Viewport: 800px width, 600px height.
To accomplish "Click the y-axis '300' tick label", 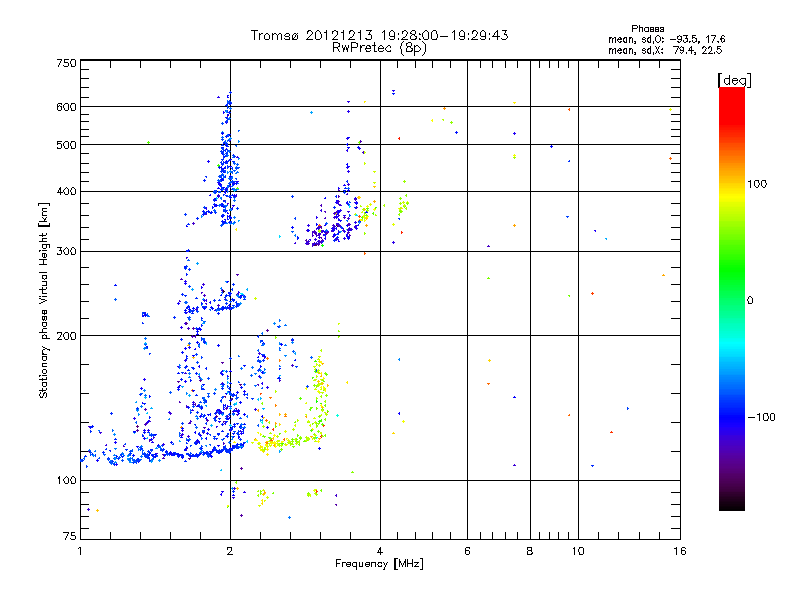I will [x=66, y=252].
